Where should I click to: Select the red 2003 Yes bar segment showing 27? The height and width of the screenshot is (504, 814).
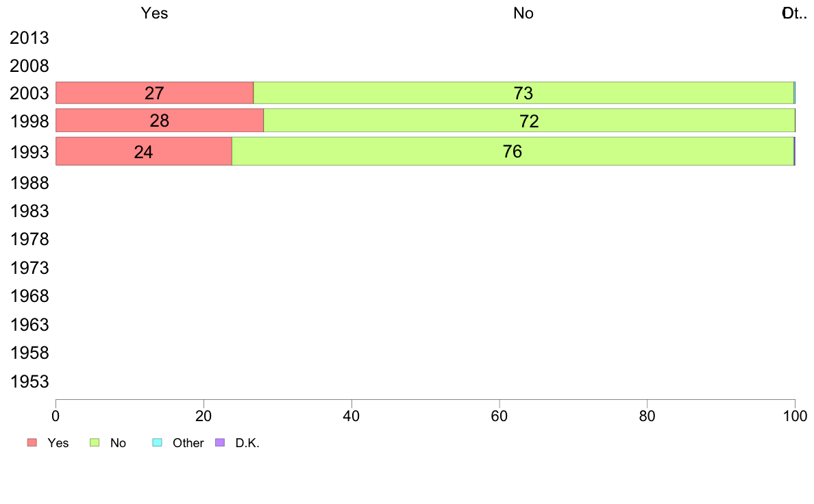[154, 93]
